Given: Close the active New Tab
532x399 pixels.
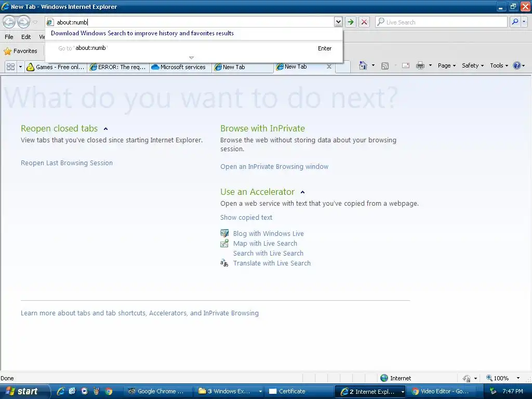Looking at the screenshot, I should [329, 67].
